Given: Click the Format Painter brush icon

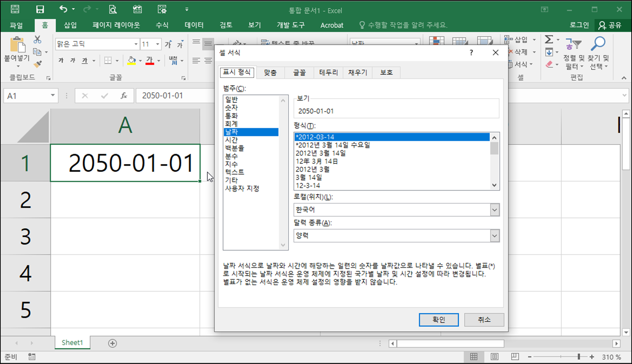Looking at the screenshot, I should point(38,64).
